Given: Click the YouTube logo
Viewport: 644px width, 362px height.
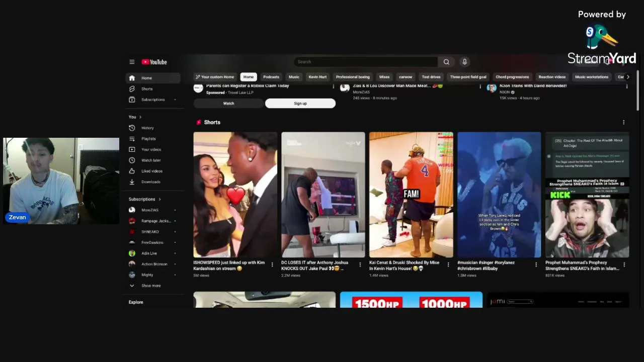Looking at the screenshot, I should [x=154, y=62].
